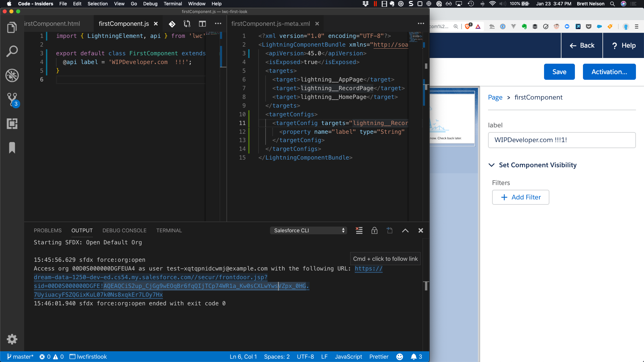Open the Bookmarks view in the activity bar
This screenshot has height=362, width=644.
tap(12, 147)
